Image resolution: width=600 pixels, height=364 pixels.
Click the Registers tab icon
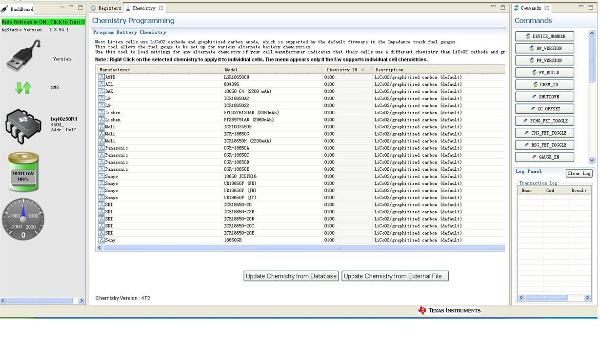[94, 8]
